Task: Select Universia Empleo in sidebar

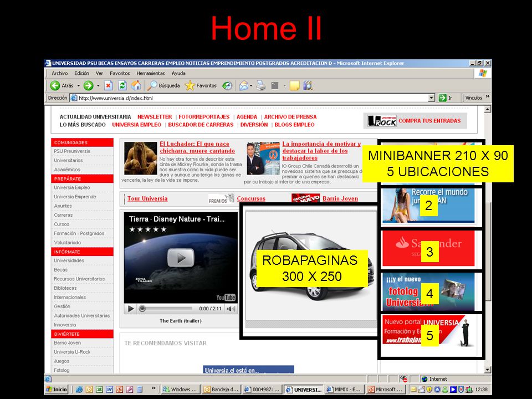Action: click(72, 188)
